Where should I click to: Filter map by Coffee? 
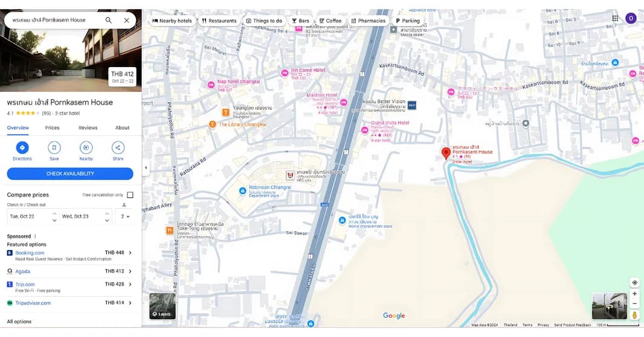click(x=330, y=21)
